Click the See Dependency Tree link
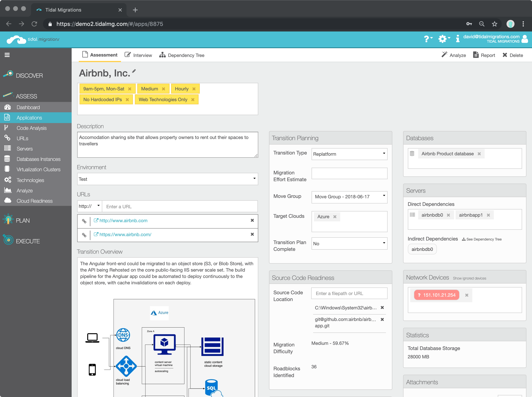The height and width of the screenshot is (397, 532). point(482,239)
